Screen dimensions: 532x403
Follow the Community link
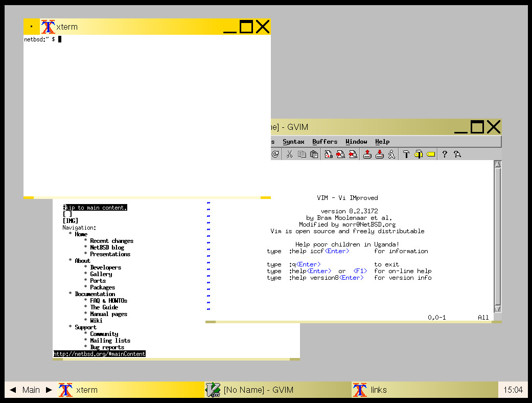coord(104,334)
